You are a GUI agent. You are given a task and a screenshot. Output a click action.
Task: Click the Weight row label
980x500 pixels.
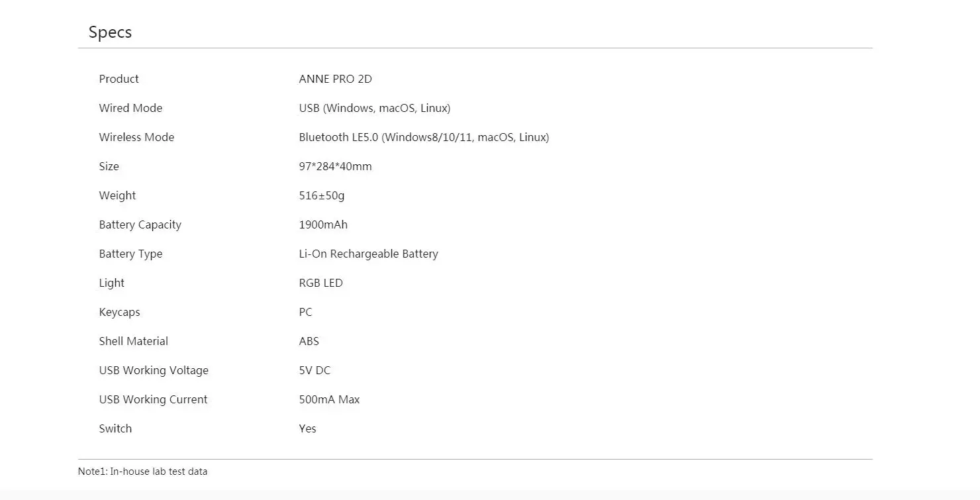[117, 195]
